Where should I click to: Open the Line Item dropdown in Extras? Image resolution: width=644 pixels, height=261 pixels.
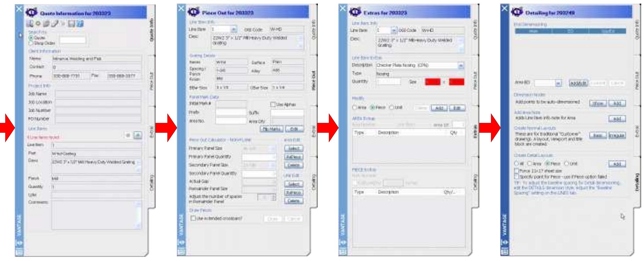(x=394, y=30)
